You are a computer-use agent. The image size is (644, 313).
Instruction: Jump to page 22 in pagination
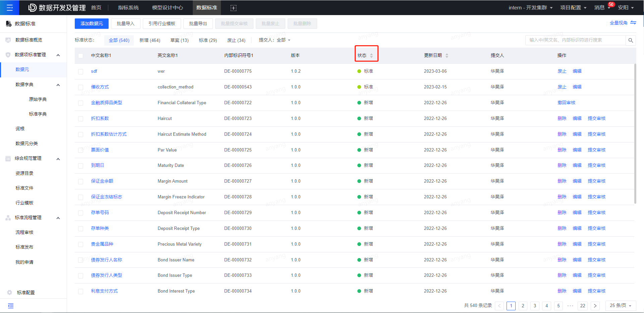click(x=583, y=306)
